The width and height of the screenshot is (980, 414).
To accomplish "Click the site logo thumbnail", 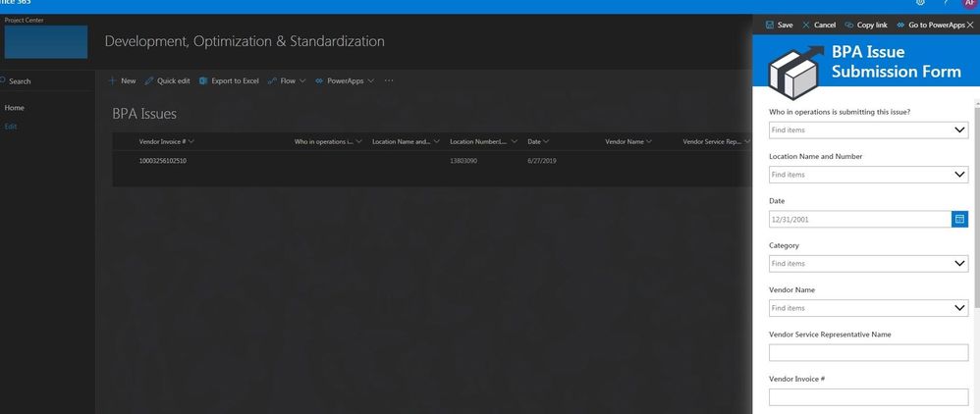I will coord(45,42).
